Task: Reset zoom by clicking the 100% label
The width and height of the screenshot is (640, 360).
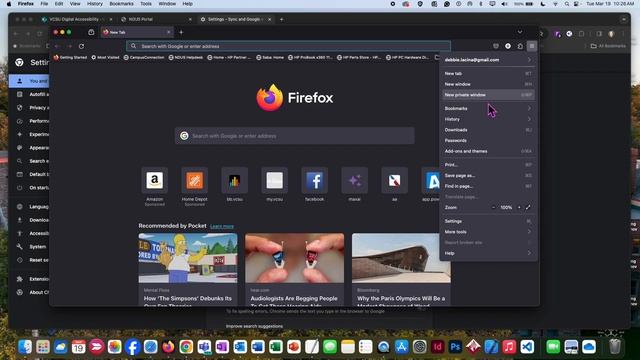Action: pyautogui.click(x=506, y=207)
